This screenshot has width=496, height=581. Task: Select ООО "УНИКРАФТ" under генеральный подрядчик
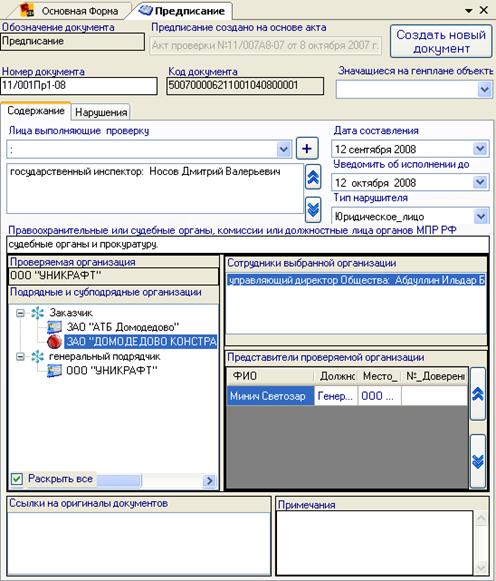(112, 371)
